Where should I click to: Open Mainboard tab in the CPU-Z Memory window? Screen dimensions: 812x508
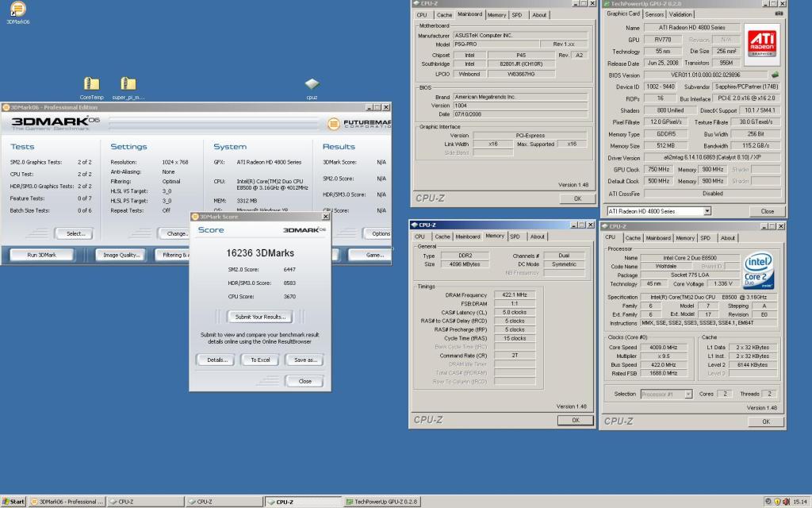click(467, 237)
